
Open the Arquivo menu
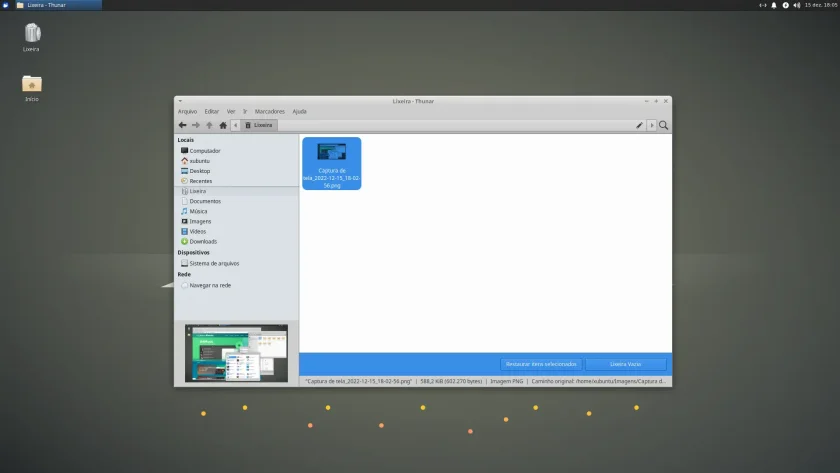tap(188, 111)
